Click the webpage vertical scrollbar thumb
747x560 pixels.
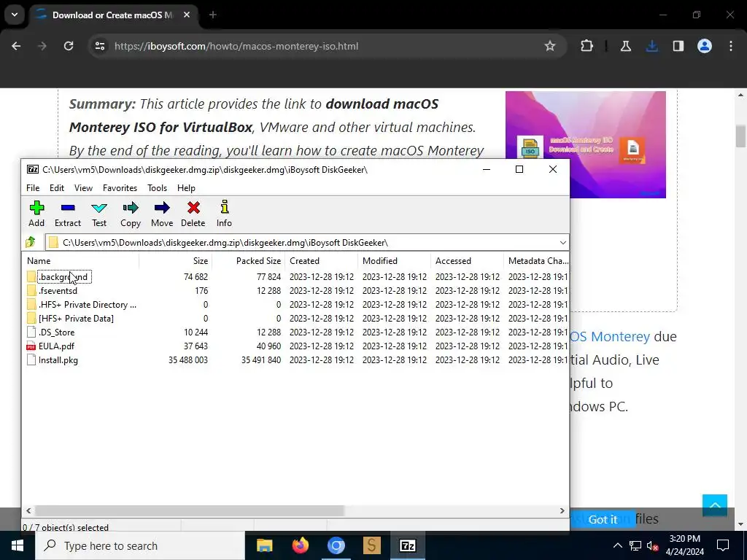click(740, 136)
